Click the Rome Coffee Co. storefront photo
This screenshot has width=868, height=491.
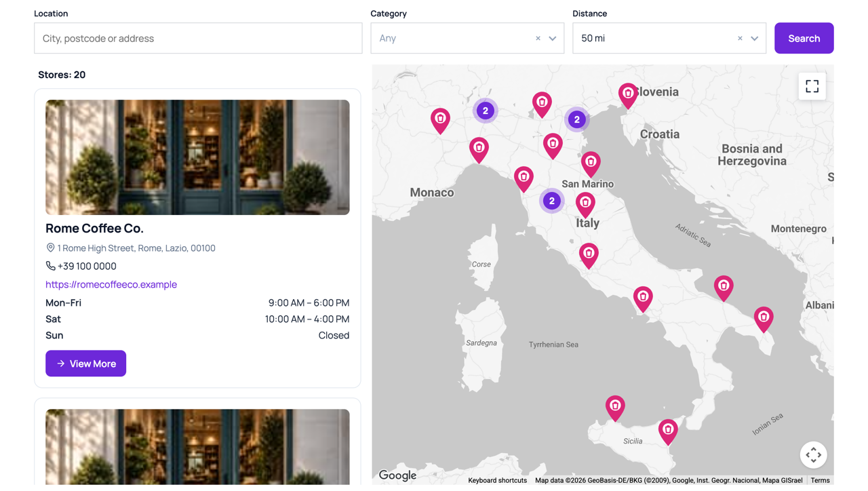(x=197, y=157)
